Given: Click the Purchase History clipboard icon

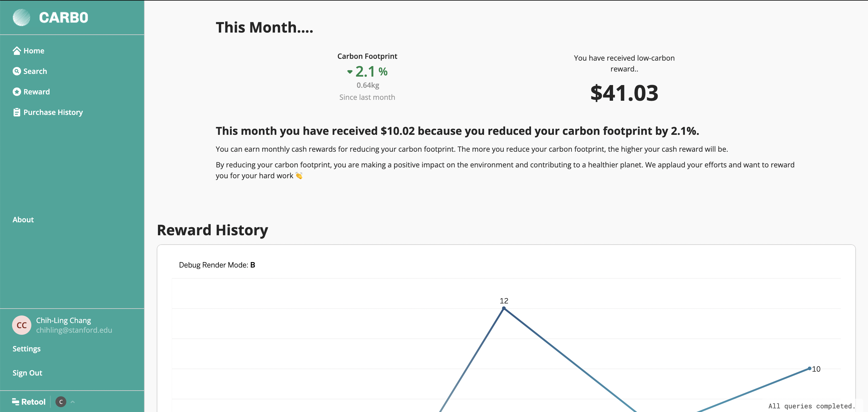Looking at the screenshot, I should pyautogui.click(x=17, y=112).
